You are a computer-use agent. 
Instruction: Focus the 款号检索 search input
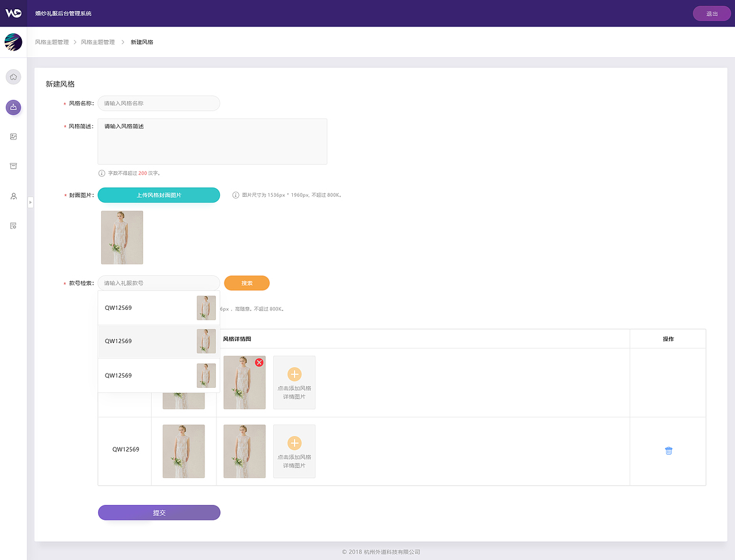point(158,283)
